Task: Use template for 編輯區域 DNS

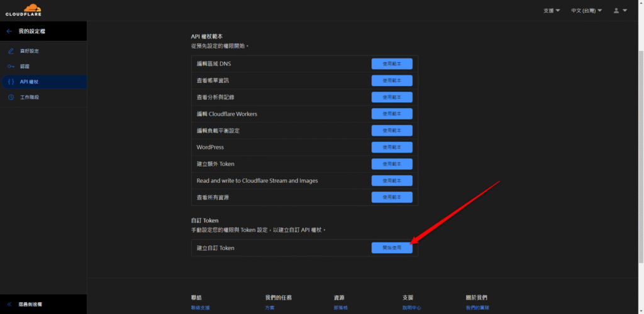Action: click(x=392, y=63)
